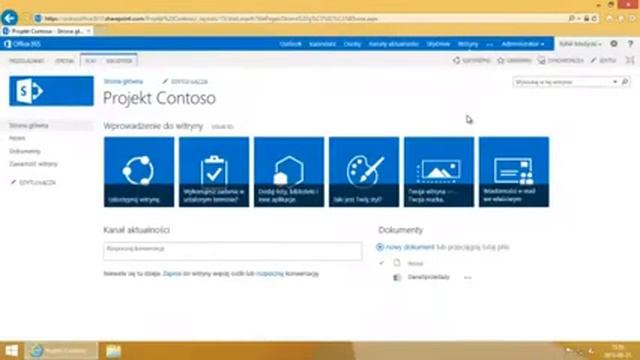Open the add lists and apps tile
Image resolution: width=640 pixels, height=360 pixels.
point(289,172)
